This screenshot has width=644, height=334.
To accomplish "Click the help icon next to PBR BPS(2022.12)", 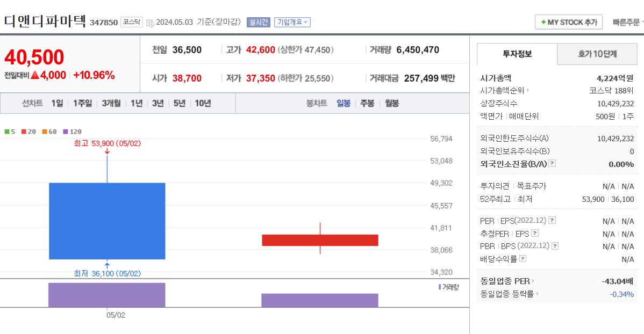I will point(555,246).
